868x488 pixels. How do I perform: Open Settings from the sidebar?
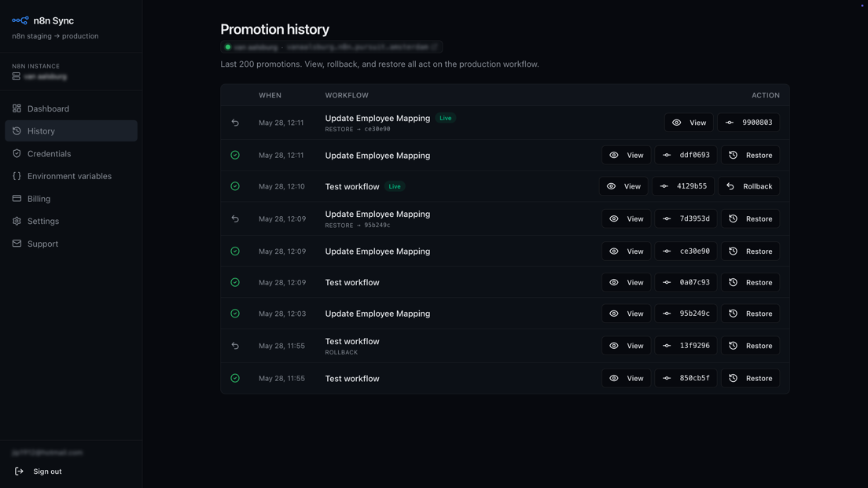pyautogui.click(x=71, y=221)
